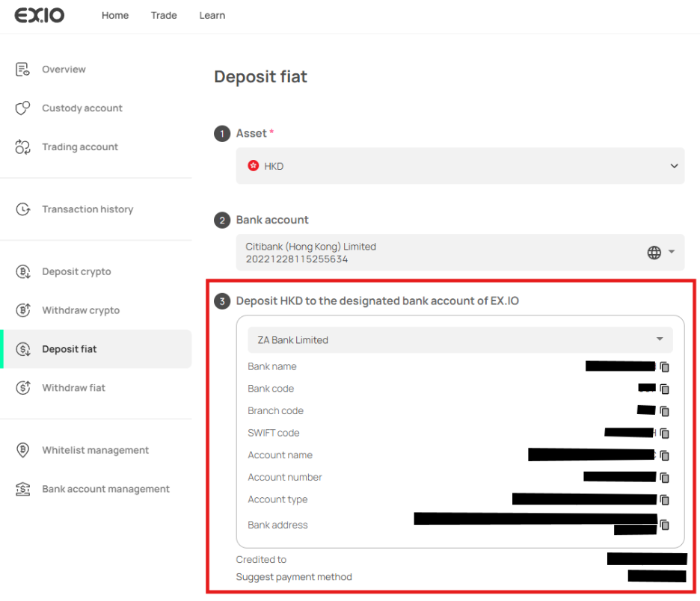Click the EX.IO logo
700x601 pixels.
click(x=40, y=15)
